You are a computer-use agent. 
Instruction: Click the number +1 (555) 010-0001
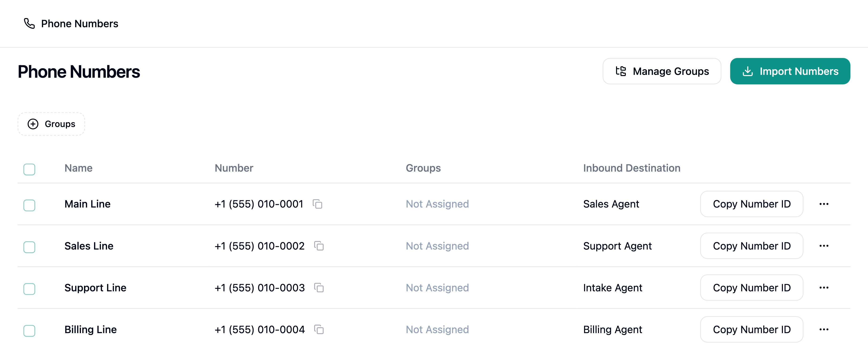(x=259, y=204)
